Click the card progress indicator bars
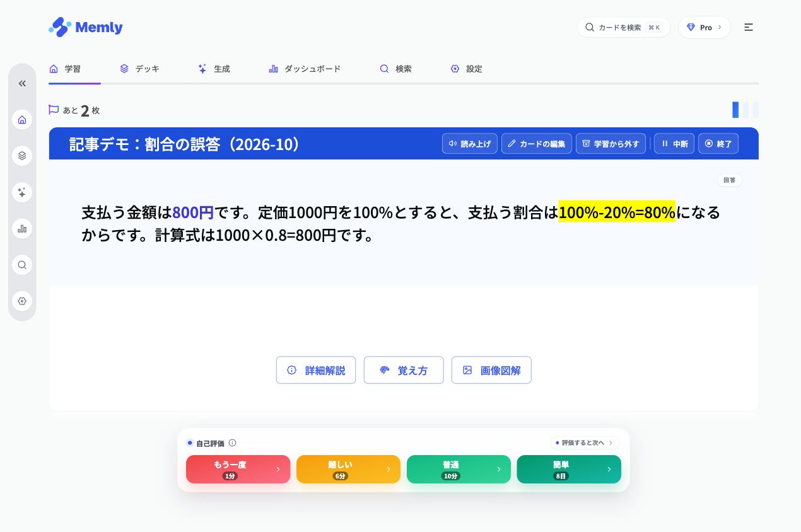This screenshot has width=801, height=532. pos(745,110)
